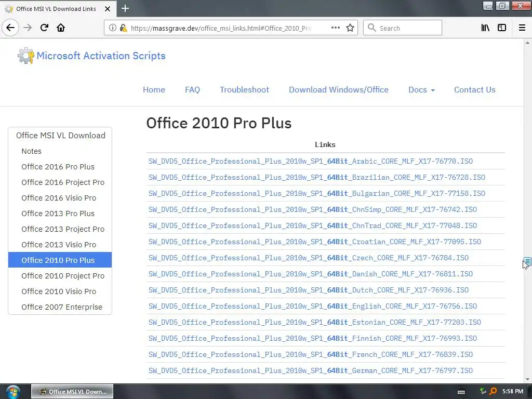Open the Windows Start orb
Screen dimensions: 532x399
(x=13, y=392)
